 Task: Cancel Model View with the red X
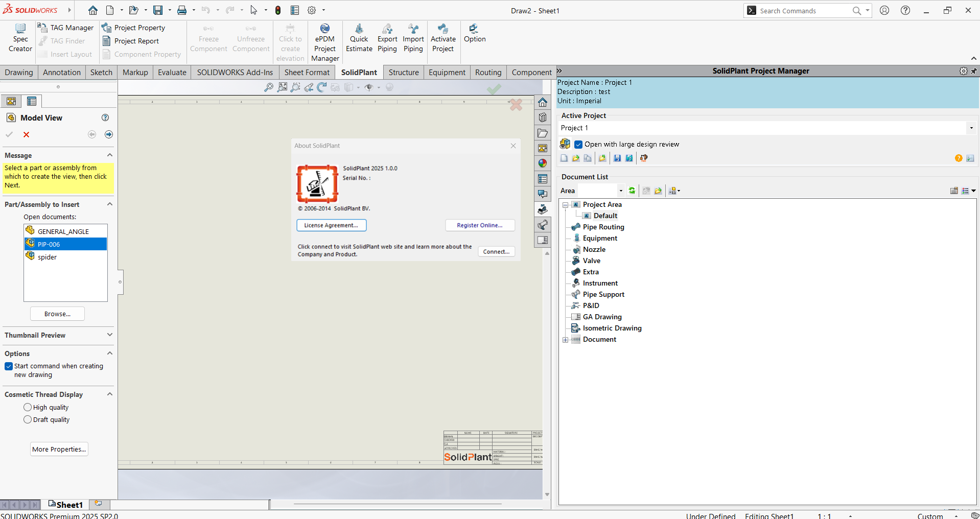point(26,134)
